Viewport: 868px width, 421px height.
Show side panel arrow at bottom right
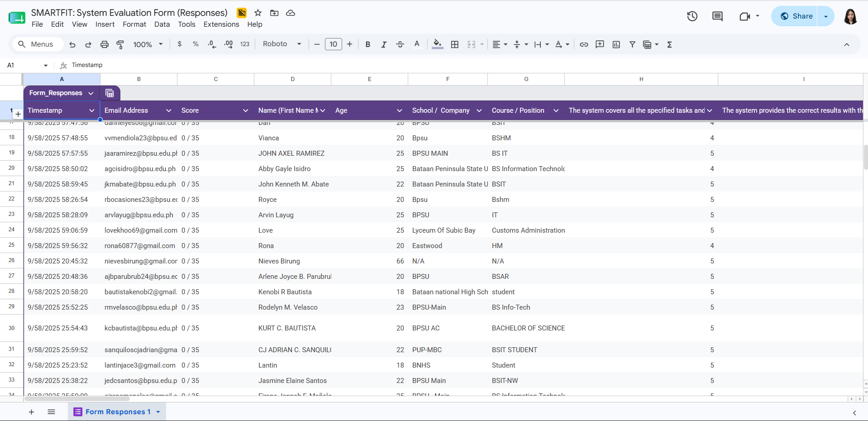click(x=854, y=412)
